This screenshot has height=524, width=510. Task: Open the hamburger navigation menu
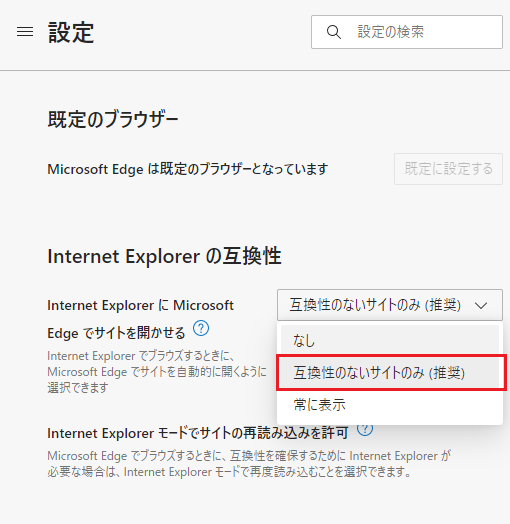pyautogui.click(x=25, y=32)
